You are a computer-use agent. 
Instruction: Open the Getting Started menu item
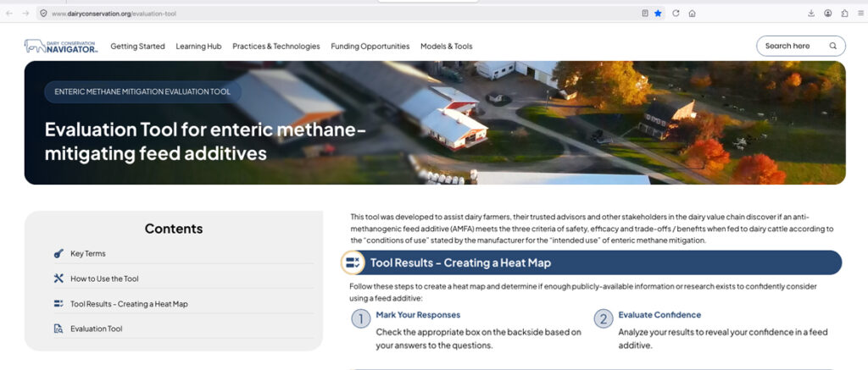(x=137, y=47)
